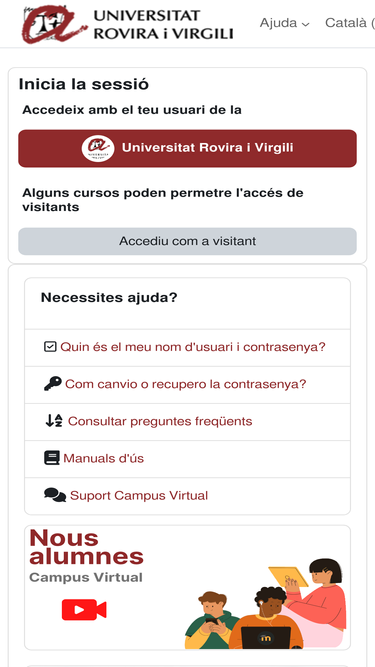Open Com canvio o recupero la contrasenya
The width and height of the screenshot is (375, 667).
coord(185,384)
